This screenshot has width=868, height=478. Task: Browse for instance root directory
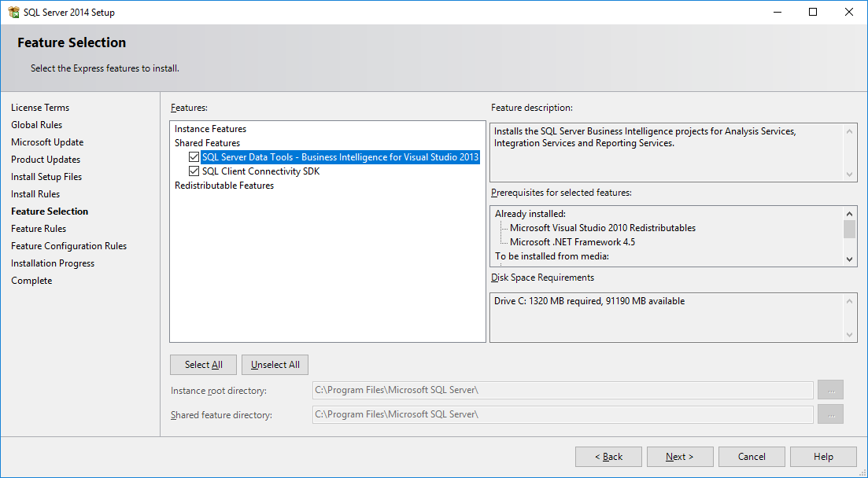(830, 390)
